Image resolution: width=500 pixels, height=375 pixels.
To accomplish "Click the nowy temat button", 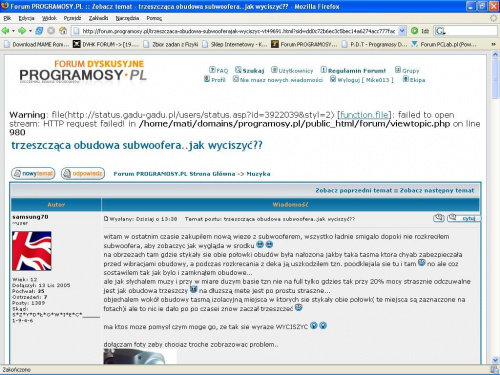I will click(x=33, y=173).
